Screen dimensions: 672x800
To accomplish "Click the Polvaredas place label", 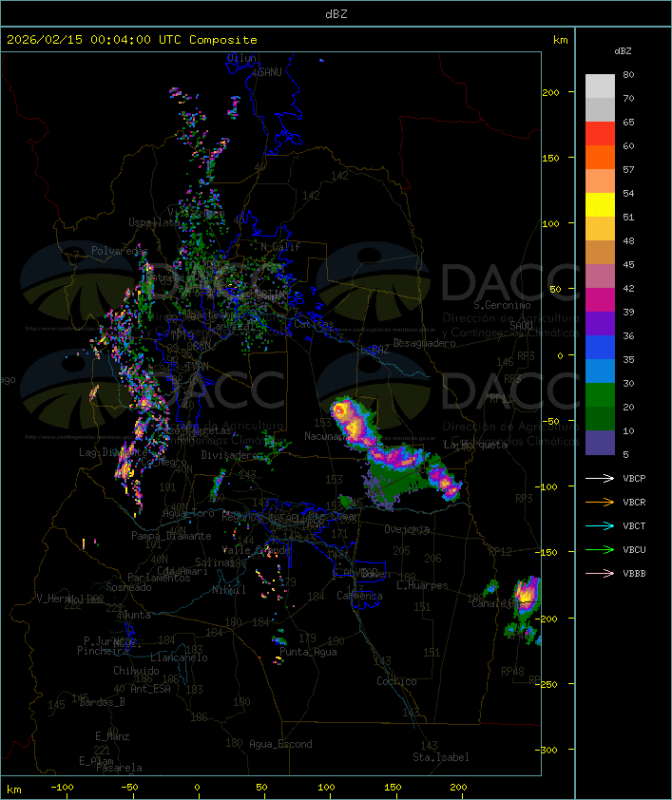I will click(x=120, y=251).
